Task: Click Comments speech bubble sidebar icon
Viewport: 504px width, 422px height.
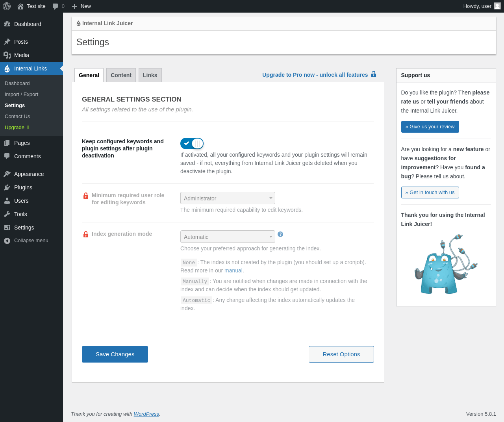Action: [x=7, y=156]
